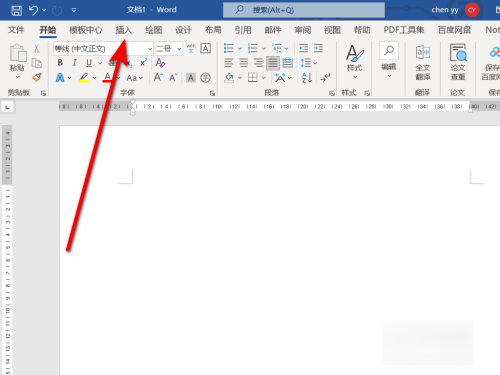This screenshot has width=500, height=375.
Task: Open paragraph dialog launcher in 段落 group
Action: click(x=332, y=93)
